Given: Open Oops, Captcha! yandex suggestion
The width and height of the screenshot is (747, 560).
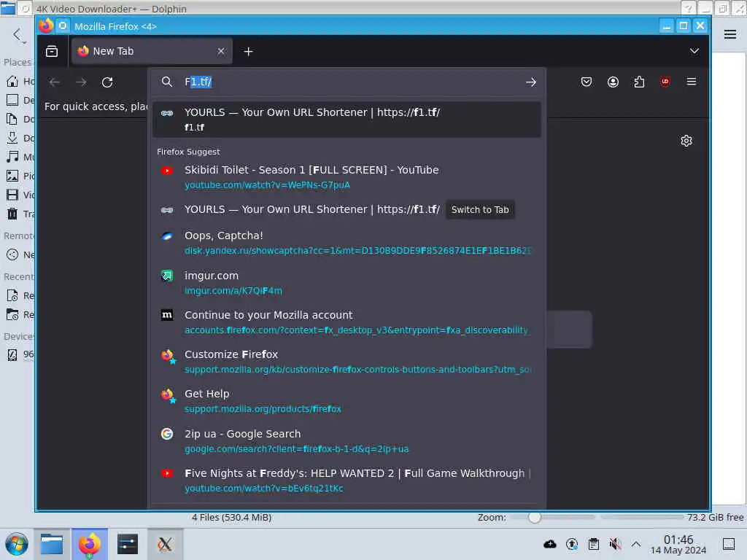Looking at the screenshot, I should click(347, 242).
